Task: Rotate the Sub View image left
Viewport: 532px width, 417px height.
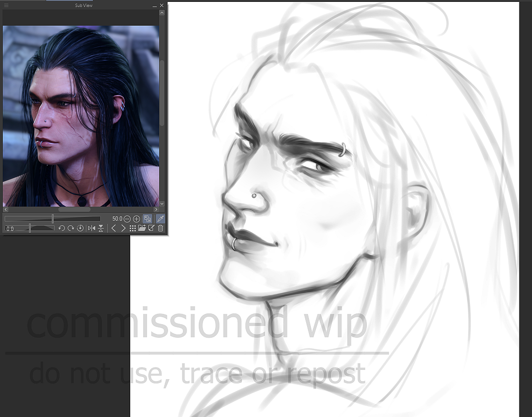Action: (x=62, y=228)
